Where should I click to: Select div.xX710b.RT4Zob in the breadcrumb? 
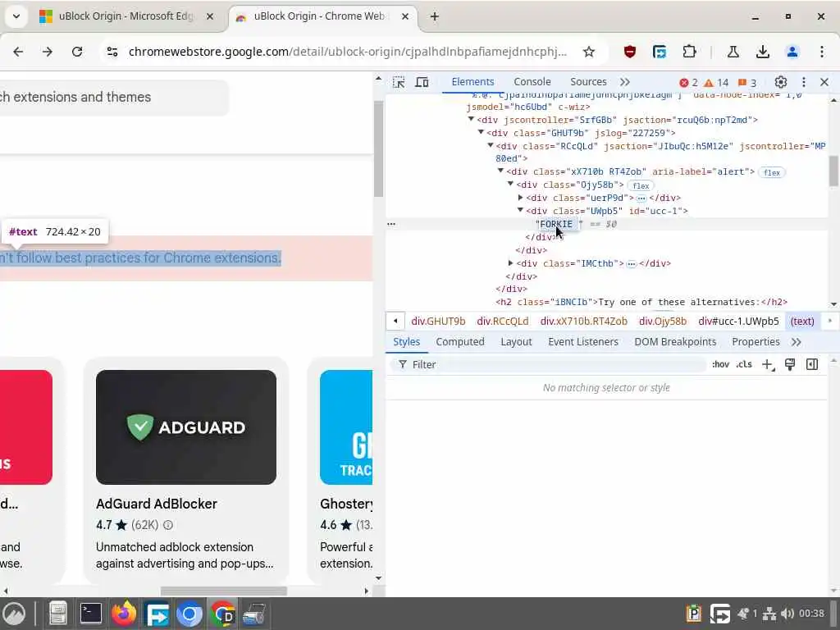tap(583, 322)
